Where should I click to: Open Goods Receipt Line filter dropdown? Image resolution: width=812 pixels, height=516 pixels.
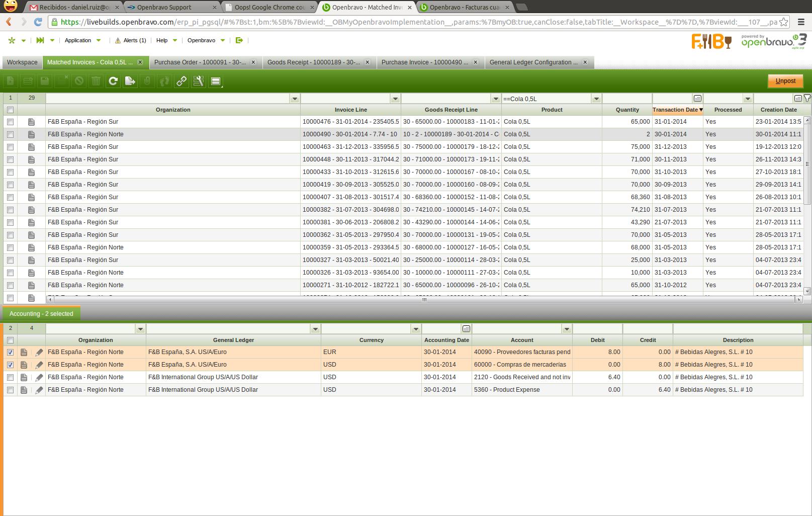496,99
